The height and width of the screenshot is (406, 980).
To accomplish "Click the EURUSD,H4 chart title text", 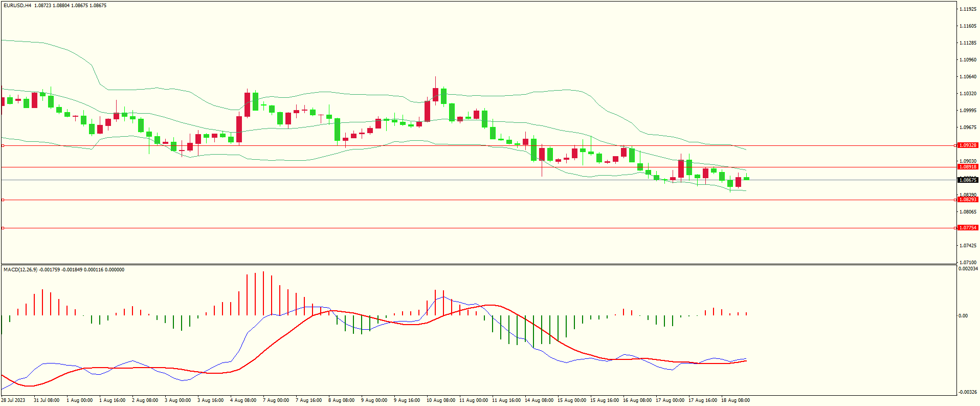I will (17, 6).
